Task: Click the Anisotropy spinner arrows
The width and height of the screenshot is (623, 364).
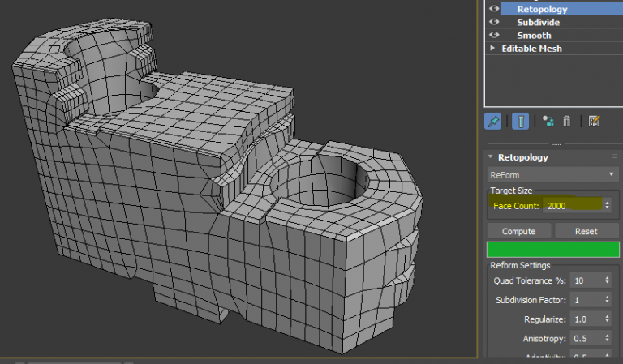Action: tap(607, 338)
